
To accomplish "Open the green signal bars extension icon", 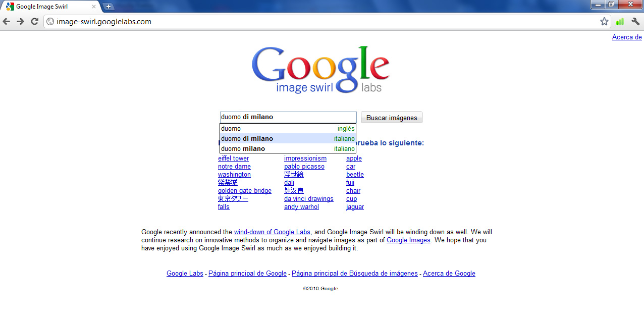I will [620, 21].
